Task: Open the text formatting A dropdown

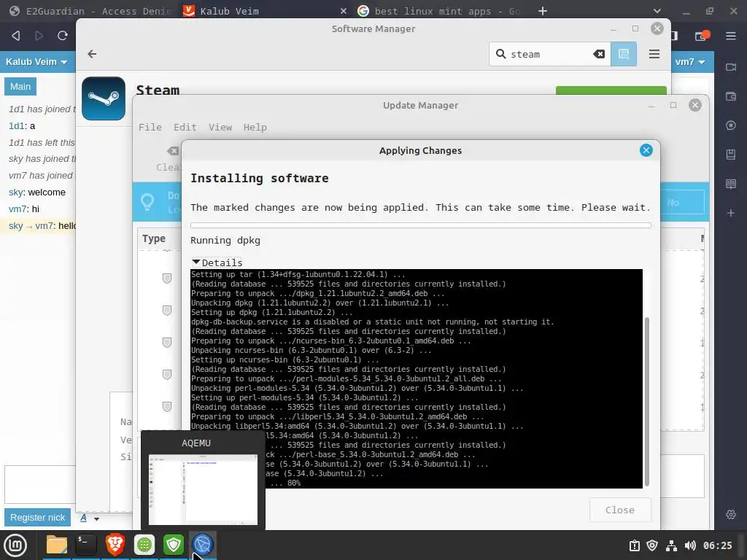Action: (90, 518)
